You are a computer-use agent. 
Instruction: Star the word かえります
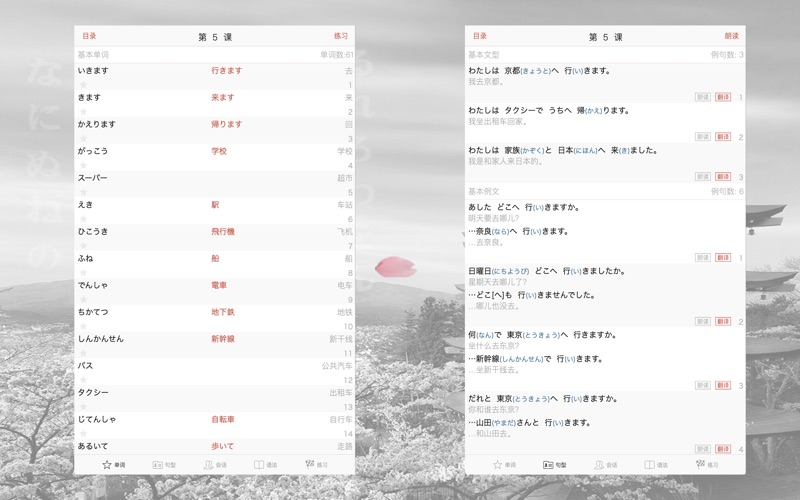83,138
